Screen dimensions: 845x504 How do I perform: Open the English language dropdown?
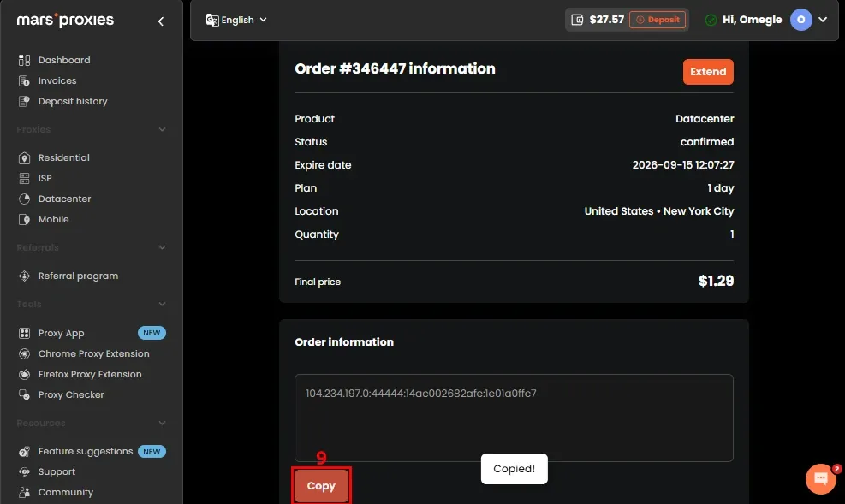[x=236, y=20]
